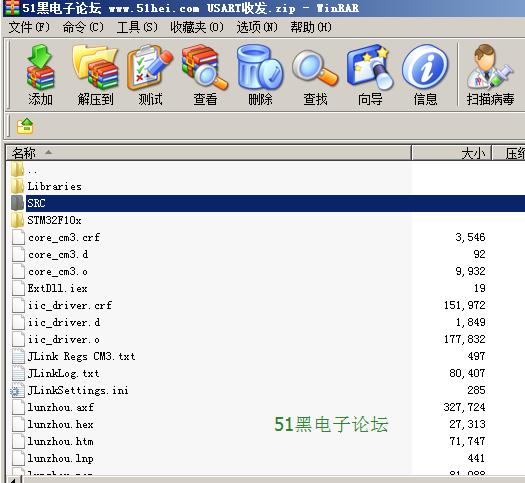
Task: Click the ExtDll.iex file icon
Action: pos(18,288)
